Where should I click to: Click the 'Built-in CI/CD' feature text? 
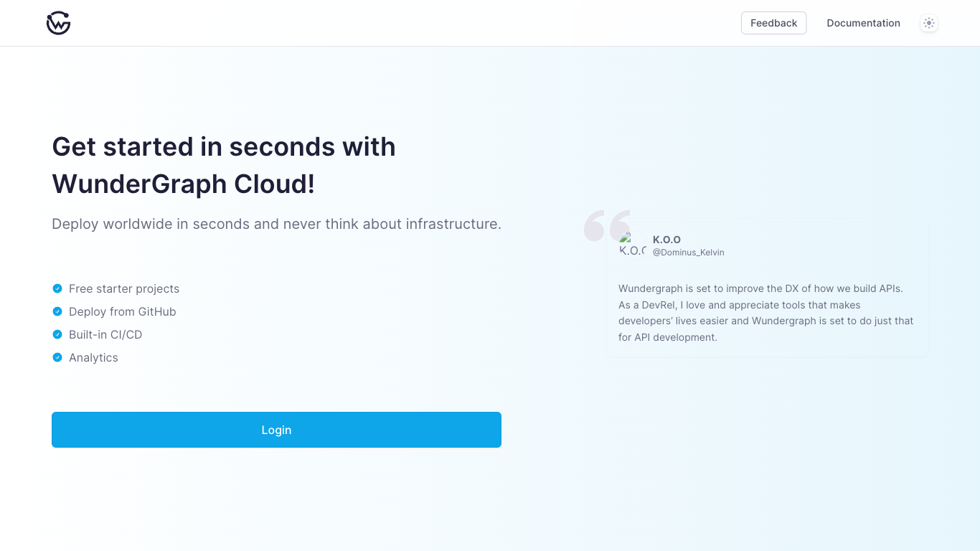tap(105, 334)
